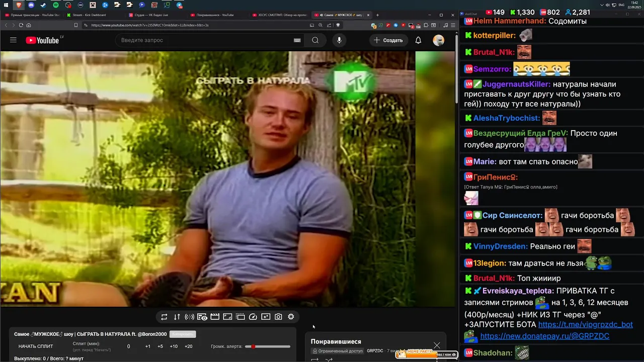Image resolution: width=644 pixels, height=362 pixels.
Task: Click the card with eye icon
Action: click(202, 317)
